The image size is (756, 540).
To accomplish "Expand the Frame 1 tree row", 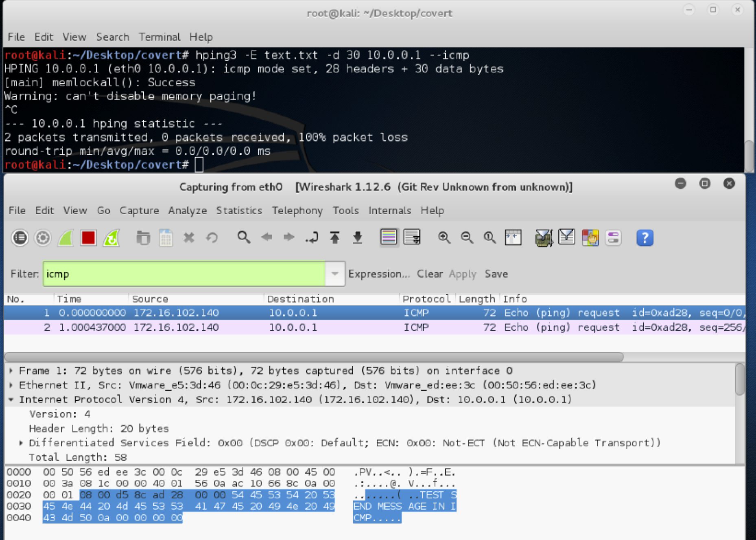I will click(x=11, y=371).
